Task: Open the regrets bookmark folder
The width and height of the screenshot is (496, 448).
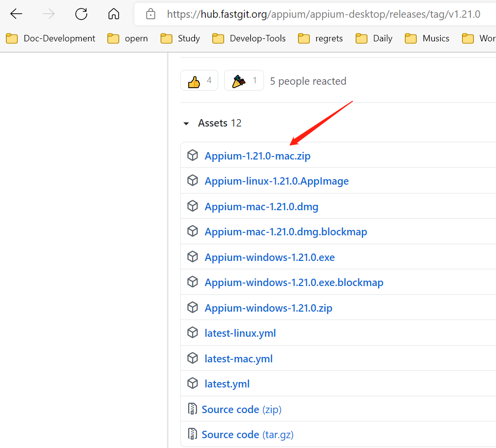Action: 321,38
